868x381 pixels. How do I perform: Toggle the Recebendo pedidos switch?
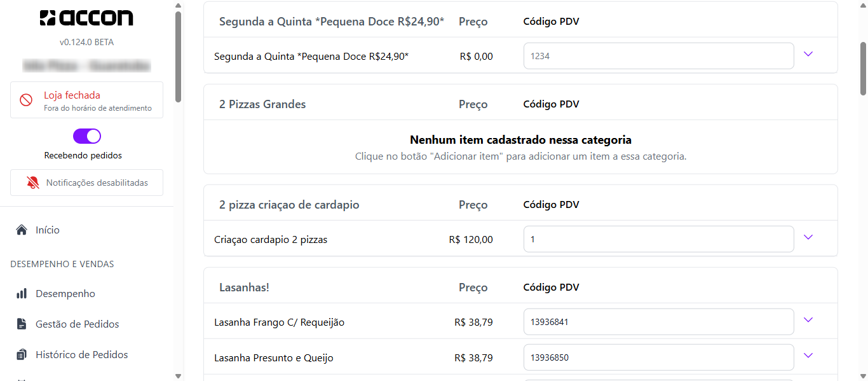[87, 136]
